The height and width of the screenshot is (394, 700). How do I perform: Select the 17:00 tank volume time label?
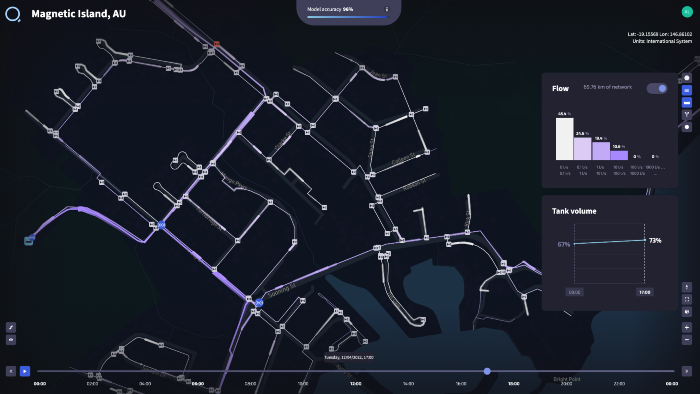tap(644, 292)
